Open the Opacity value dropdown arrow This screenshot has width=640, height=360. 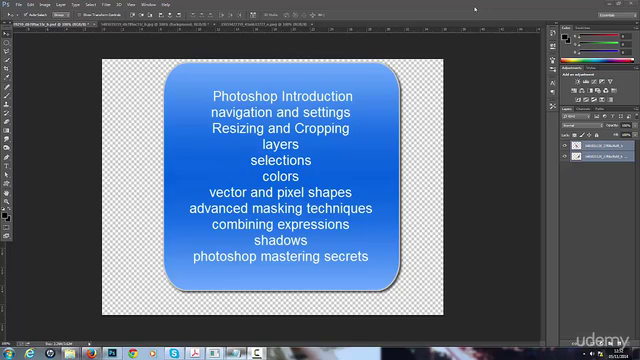point(635,126)
